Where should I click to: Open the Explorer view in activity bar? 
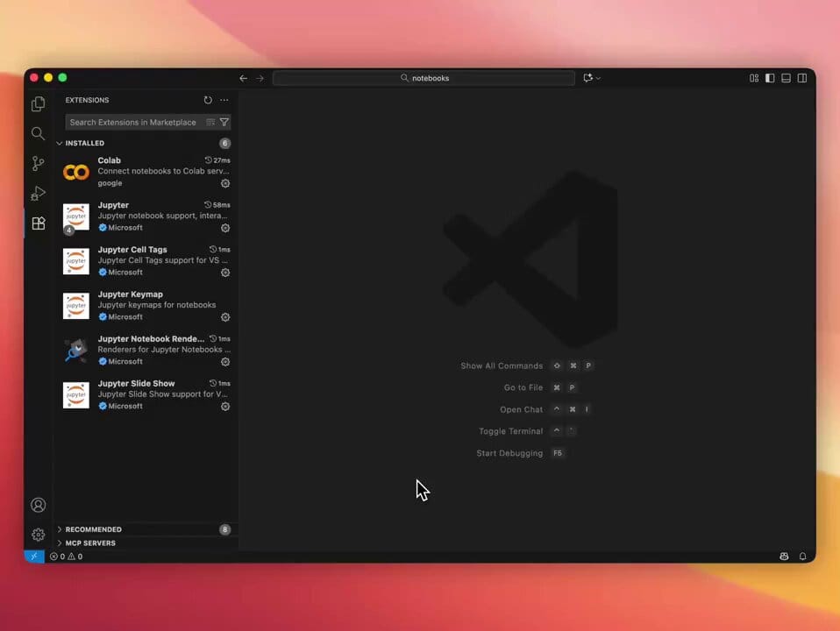tap(38, 104)
